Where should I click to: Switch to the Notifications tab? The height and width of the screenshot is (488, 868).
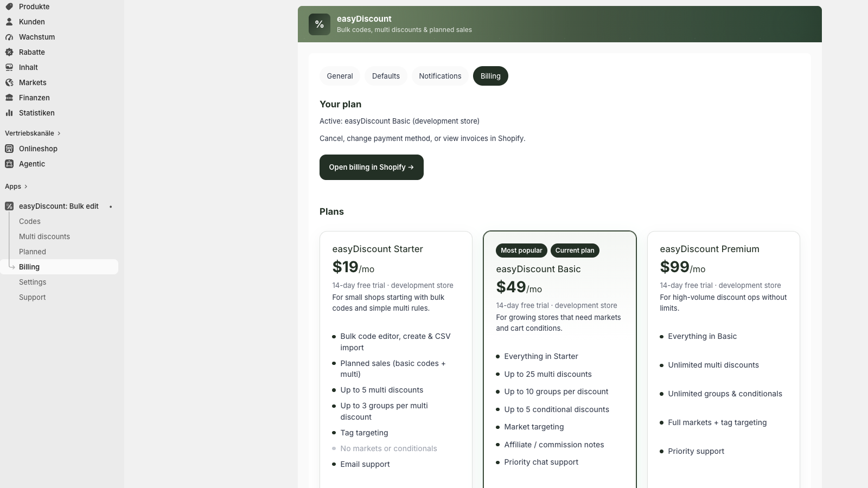pyautogui.click(x=440, y=76)
